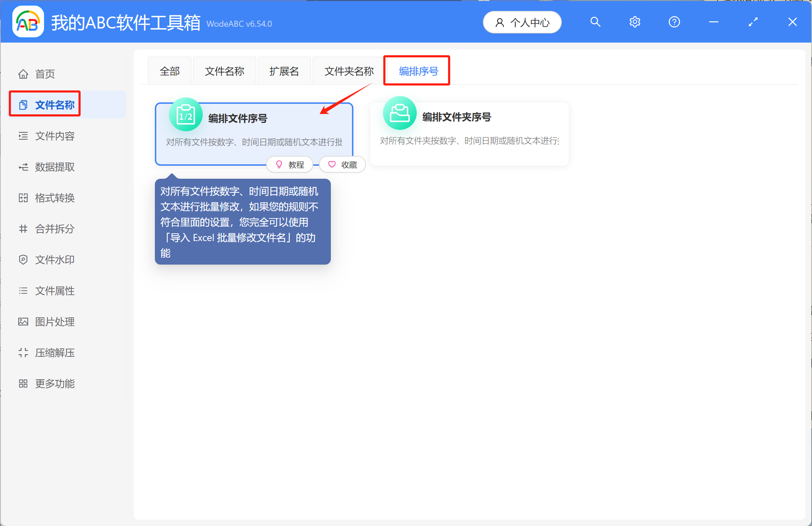Image resolution: width=812 pixels, height=526 pixels.
Task: Switch to the 扩展名 tab
Action: click(x=284, y=71)
